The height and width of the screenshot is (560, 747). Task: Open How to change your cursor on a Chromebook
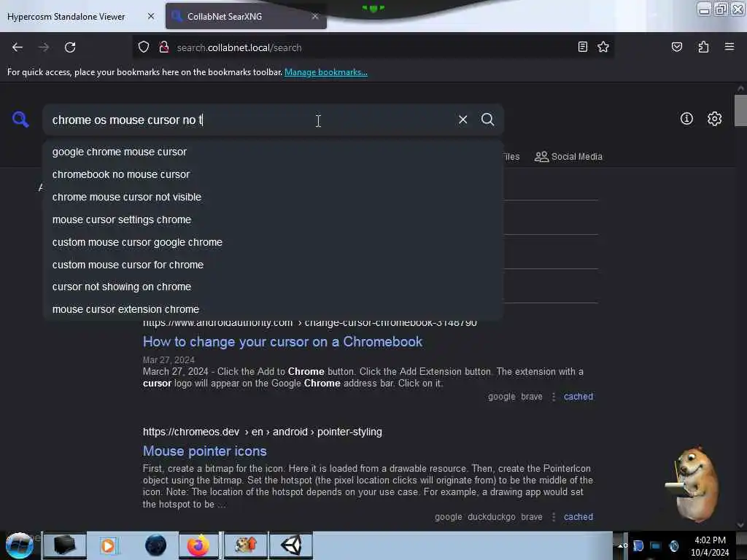click(x=282, y=342)
